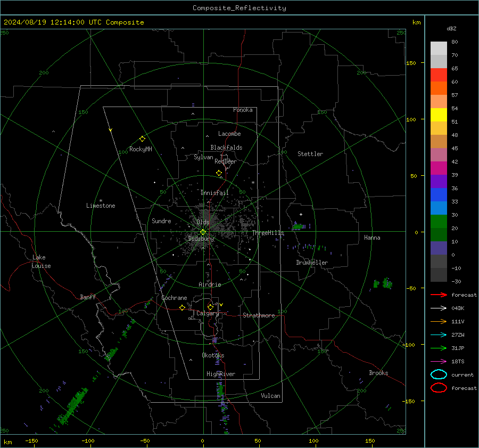The image size is (479, 448).
Task: Click the Sylvan label
Action: (203, 157)
